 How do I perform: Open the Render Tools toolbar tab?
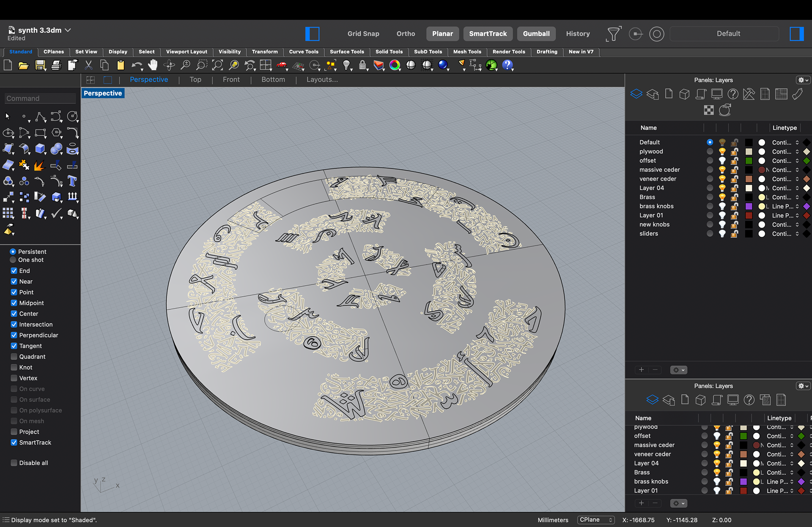(509, 52)
